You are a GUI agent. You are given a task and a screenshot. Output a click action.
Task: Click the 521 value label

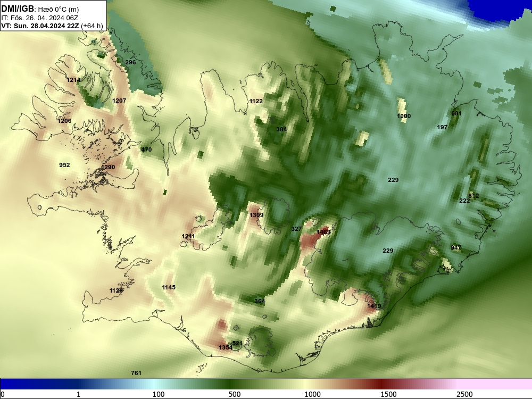237,343
